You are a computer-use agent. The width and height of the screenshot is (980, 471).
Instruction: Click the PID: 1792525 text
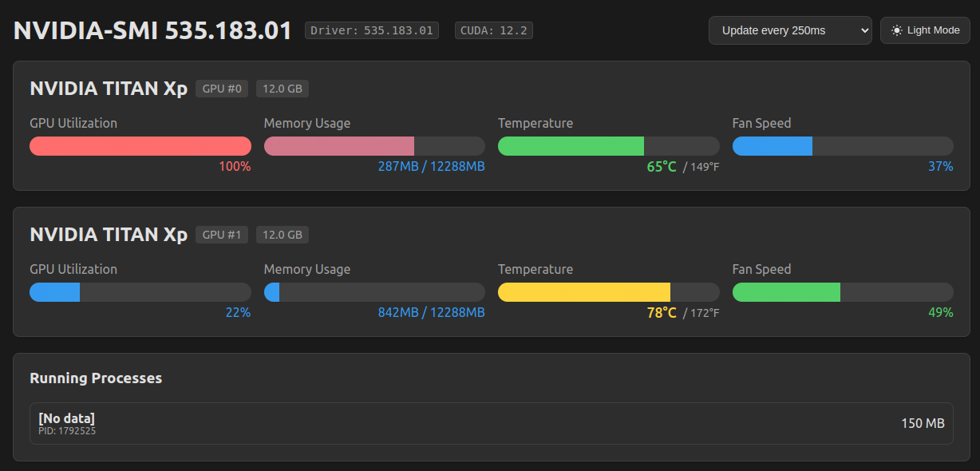[67, 431]
